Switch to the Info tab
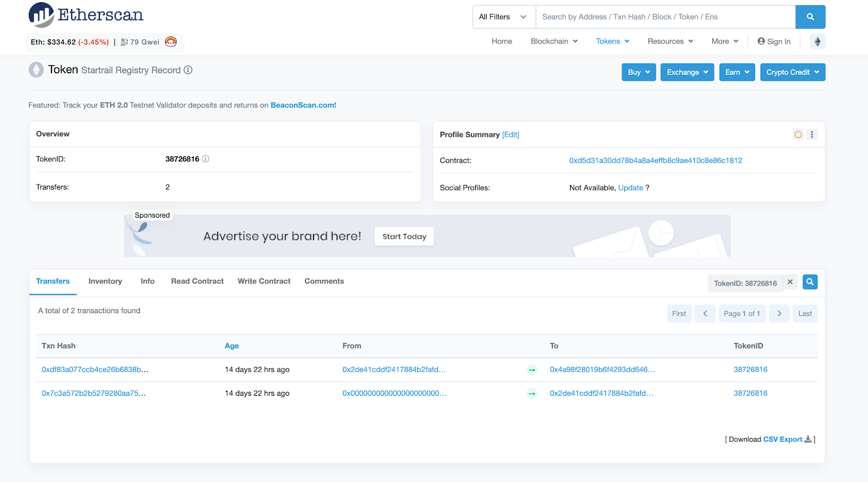Screen dimensions: 868x482 (x=148, y=281)
